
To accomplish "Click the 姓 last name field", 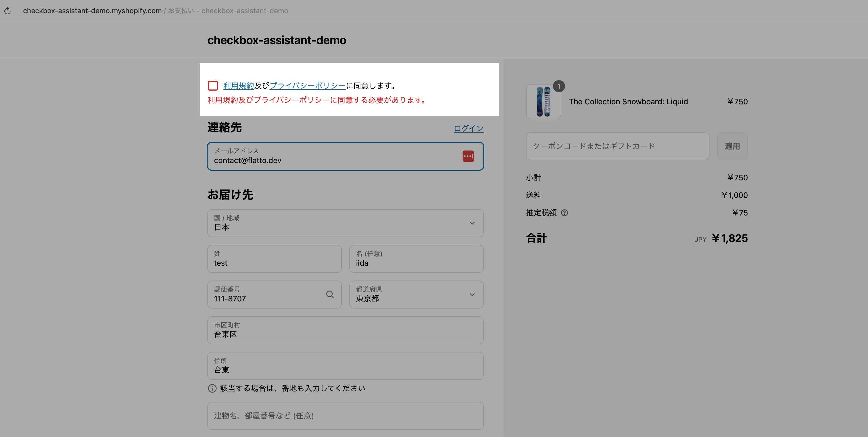I will [x=274, y=259].
